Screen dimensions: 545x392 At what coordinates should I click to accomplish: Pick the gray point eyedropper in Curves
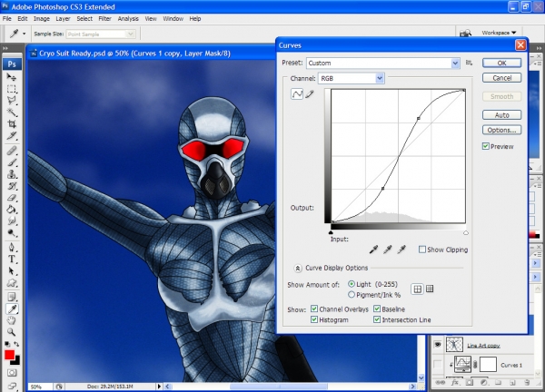[x=388, y=250]
